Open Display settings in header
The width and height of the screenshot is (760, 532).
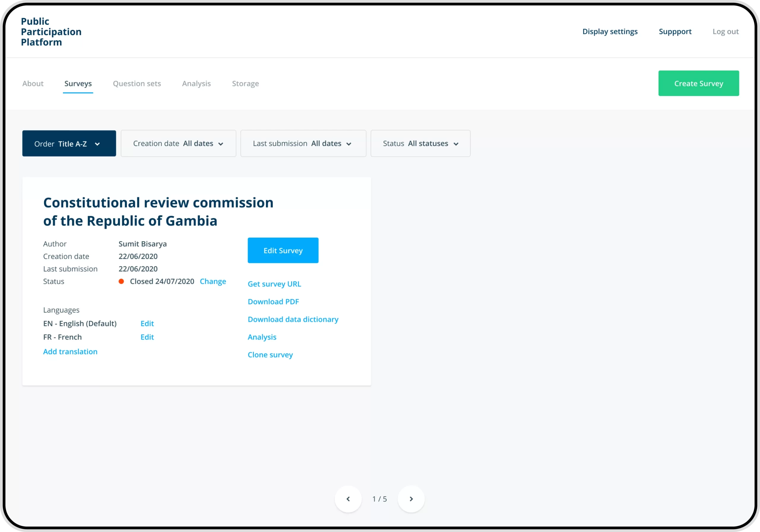coord(610,31)
